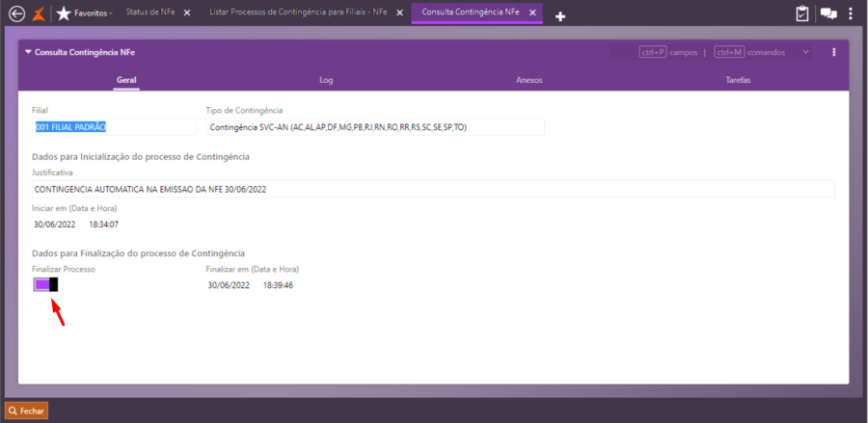This screenshot has height=423, width=868.
Task: Open the top bar vertical dots menu
Action: point(851,13)
